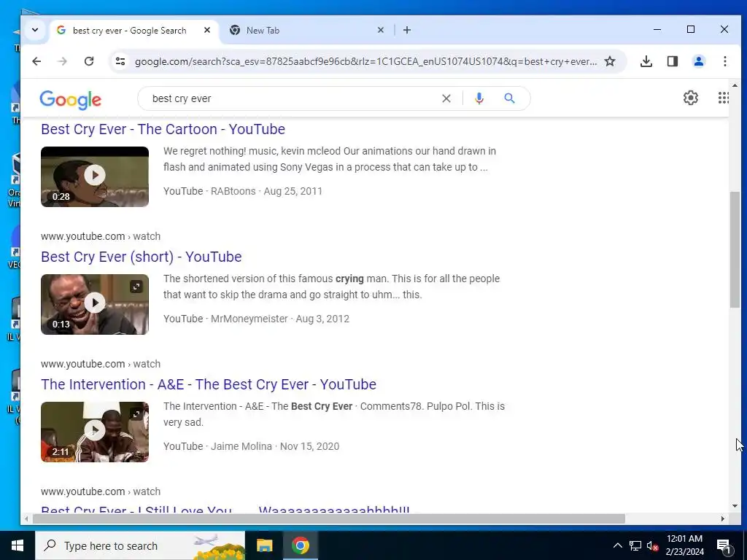This screenshot has height=560, width=747.
Task: Go back to previous page in Chrome
Action: [36, 61]
